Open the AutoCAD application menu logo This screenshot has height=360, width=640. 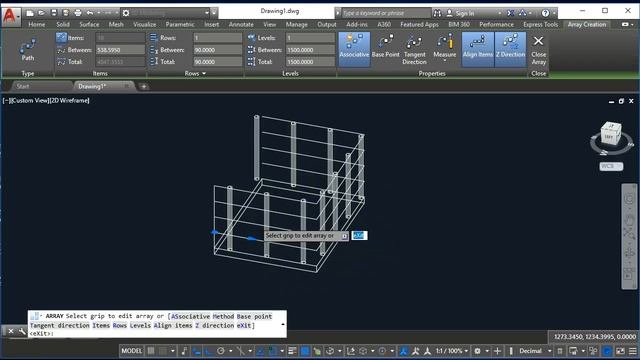coord(10,16)
